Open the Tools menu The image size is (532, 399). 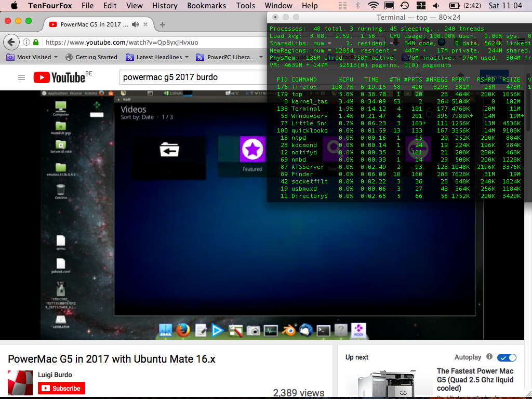(x=245, y=6)
